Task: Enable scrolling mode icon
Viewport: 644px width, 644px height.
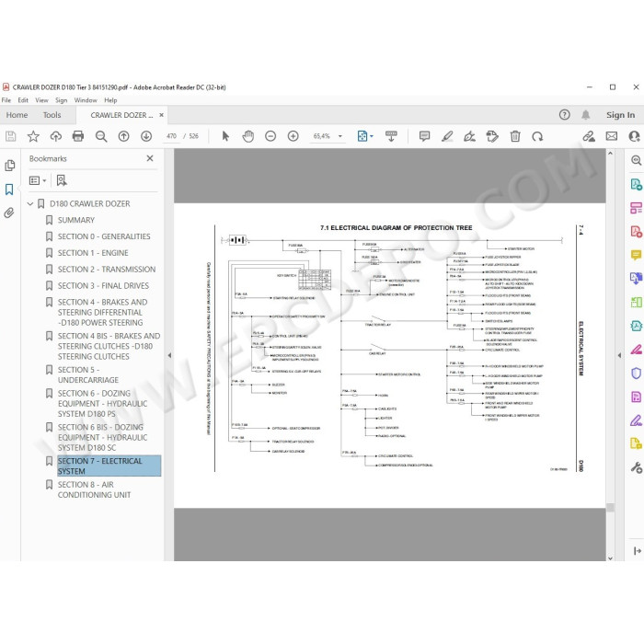Action: pyautogui.click(x=391, y=136)
